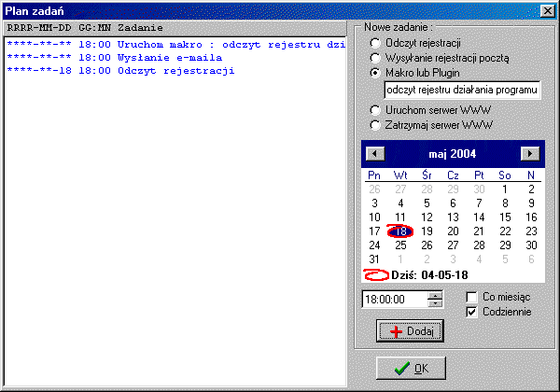Decrease time with the down spinner arrow
The height and width of the screenshot is (392, 560).
pyautogui.click(x=434, y=303)
